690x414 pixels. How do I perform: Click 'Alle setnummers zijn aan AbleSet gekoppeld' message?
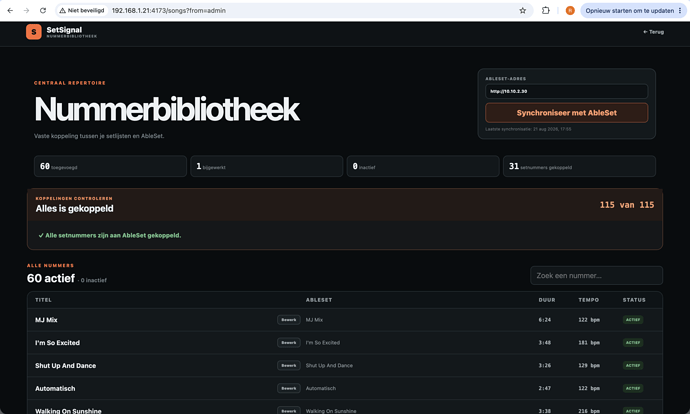point(110,235)
